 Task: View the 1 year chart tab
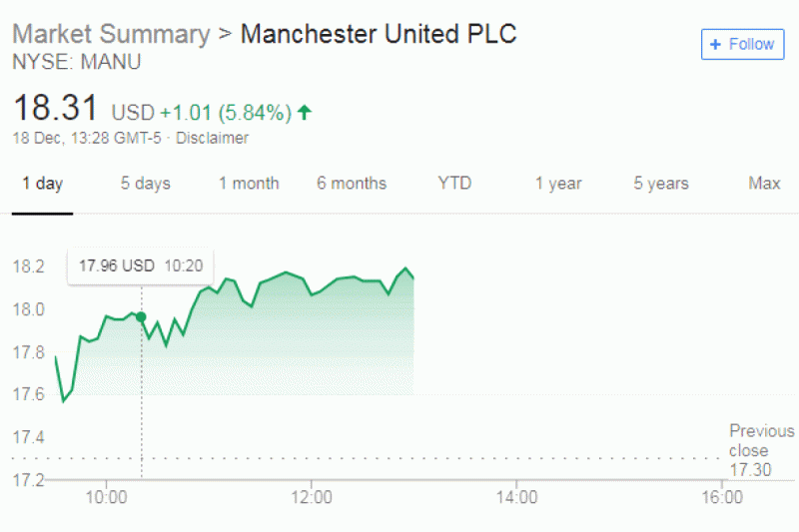(x=558, y=184)
